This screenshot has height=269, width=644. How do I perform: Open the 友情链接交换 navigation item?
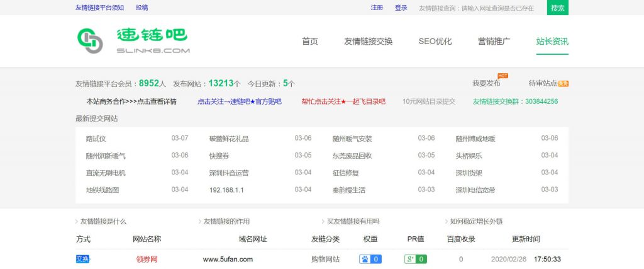pyautogui.click(x=368, y=42)
